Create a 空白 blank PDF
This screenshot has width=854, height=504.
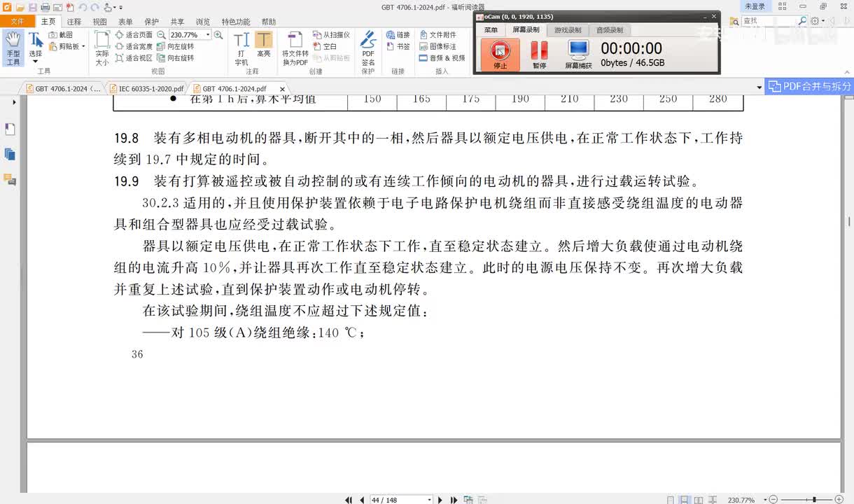[325, 46]
